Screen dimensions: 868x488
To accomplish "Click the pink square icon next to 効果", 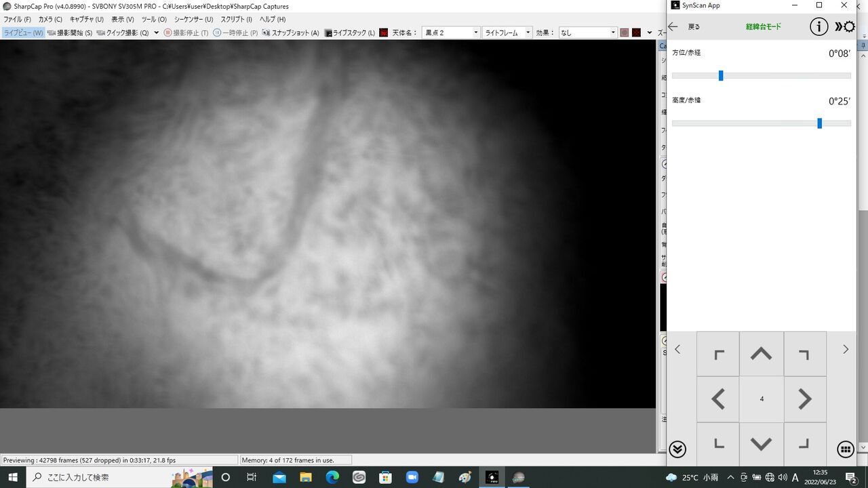I will click(x=625, y=33).
